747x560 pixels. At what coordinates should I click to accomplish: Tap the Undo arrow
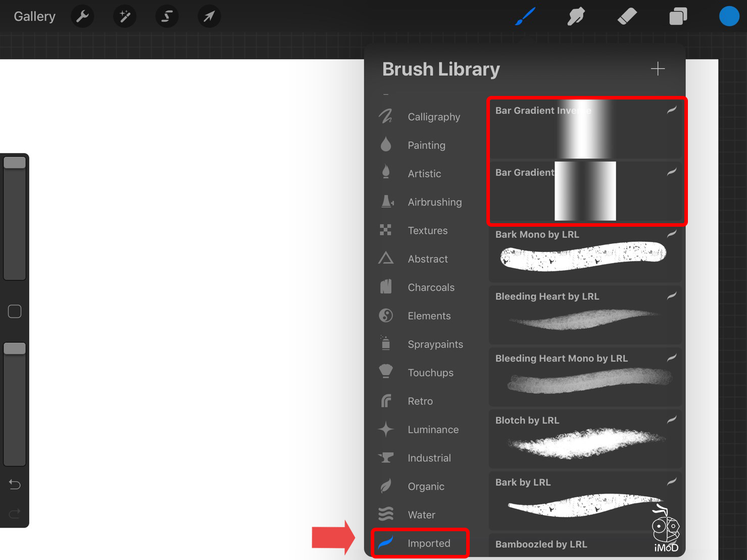tap(15, 485)
